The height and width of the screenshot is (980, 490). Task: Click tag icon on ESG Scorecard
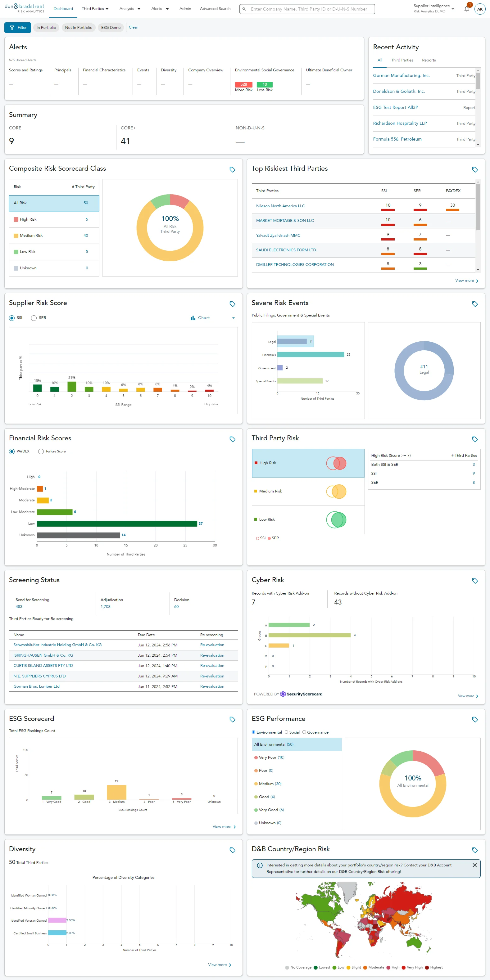click(x=232, y=719)
